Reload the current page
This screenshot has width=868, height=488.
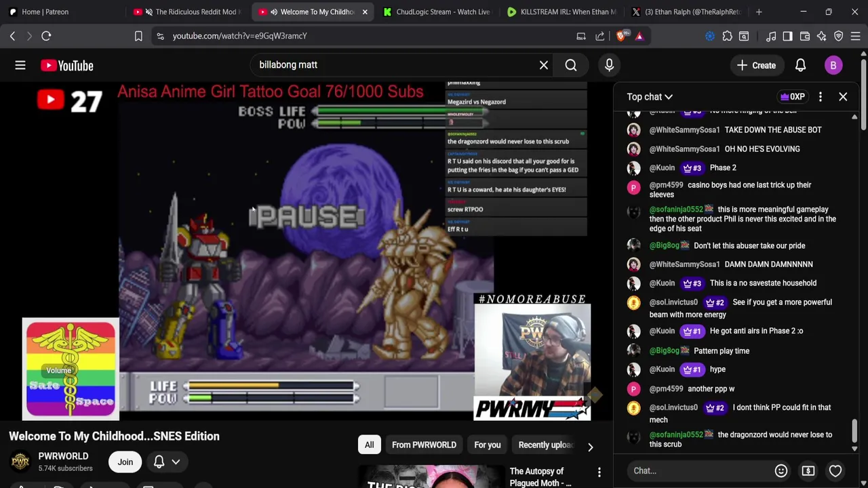pyautogui.click(x=46, y=36)
